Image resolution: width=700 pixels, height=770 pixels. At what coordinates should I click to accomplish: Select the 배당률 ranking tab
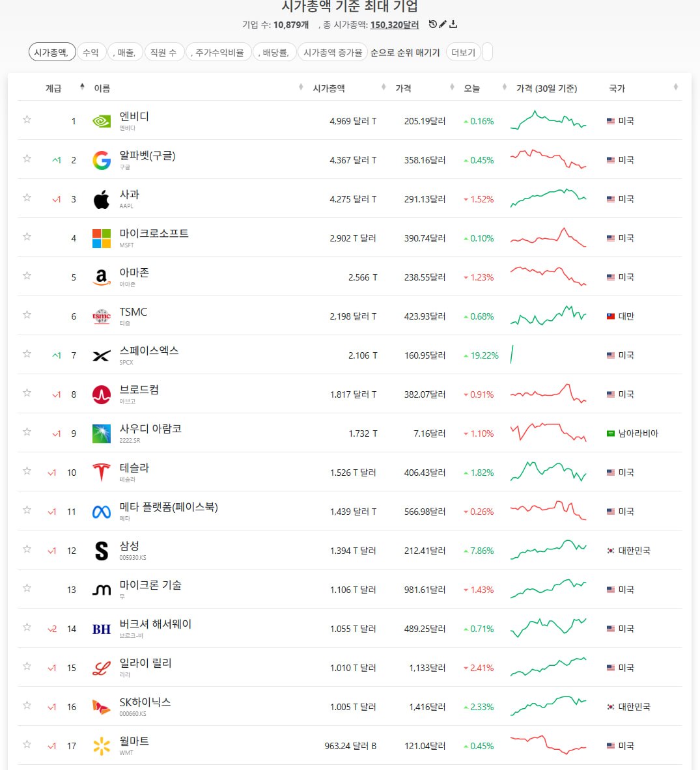click(x=275, y=52)
